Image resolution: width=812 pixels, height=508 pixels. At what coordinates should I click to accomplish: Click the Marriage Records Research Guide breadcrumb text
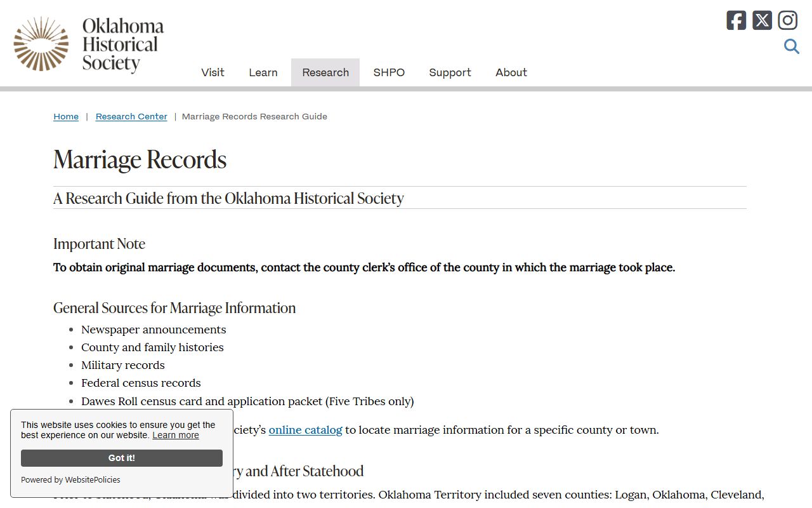point(254,116)
